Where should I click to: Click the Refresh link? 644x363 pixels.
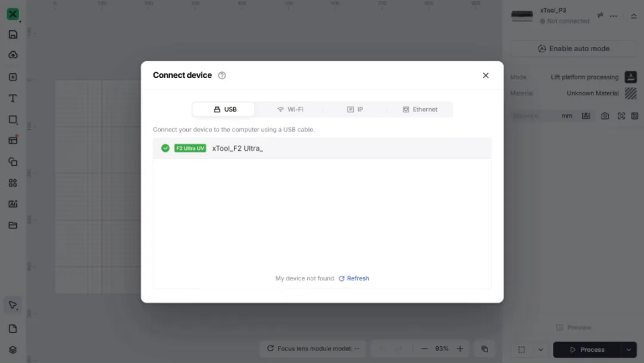354,278
